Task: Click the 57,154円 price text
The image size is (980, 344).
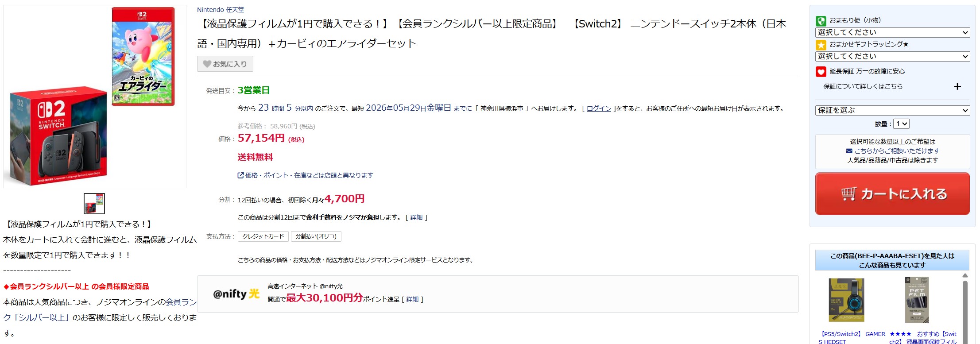Action: click(261, 138)
